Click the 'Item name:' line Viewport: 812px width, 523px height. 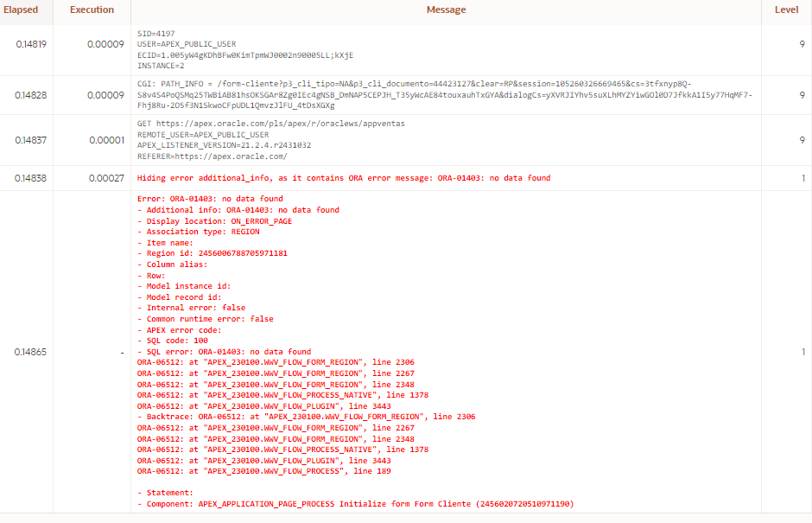tap(165, 243)
